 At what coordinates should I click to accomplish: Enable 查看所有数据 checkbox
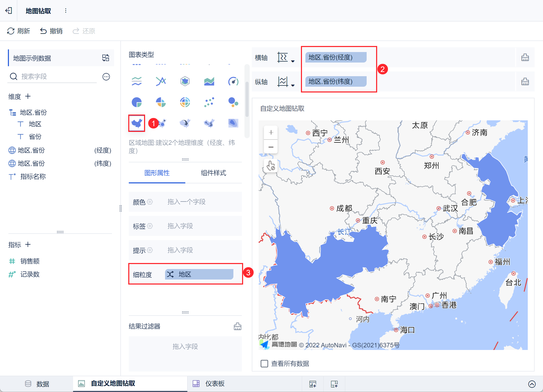pyautogui.click(x=264, y=364)
